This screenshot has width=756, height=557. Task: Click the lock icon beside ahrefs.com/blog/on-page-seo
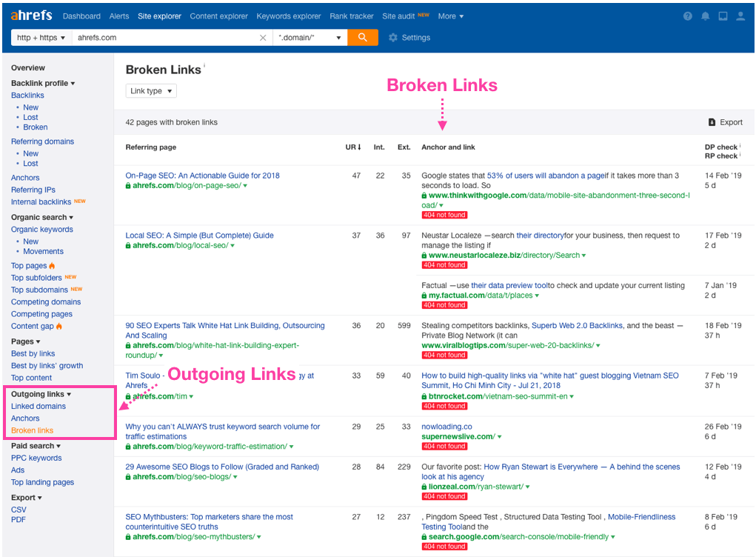point(128,185)
